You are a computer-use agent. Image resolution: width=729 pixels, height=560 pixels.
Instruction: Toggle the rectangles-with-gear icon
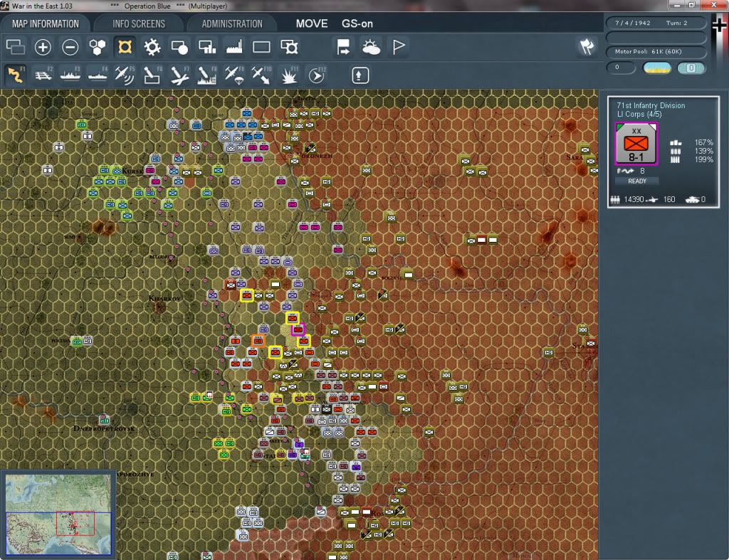point(289,47)
